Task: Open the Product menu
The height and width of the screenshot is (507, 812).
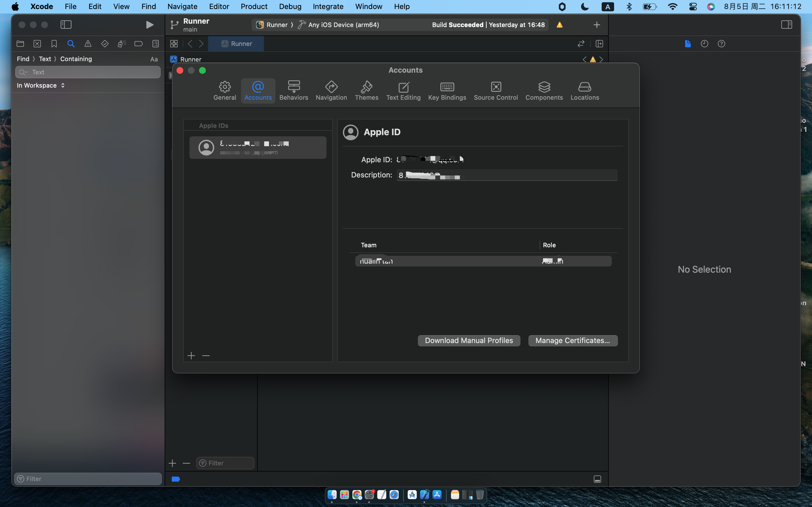Action: [254, 6]
